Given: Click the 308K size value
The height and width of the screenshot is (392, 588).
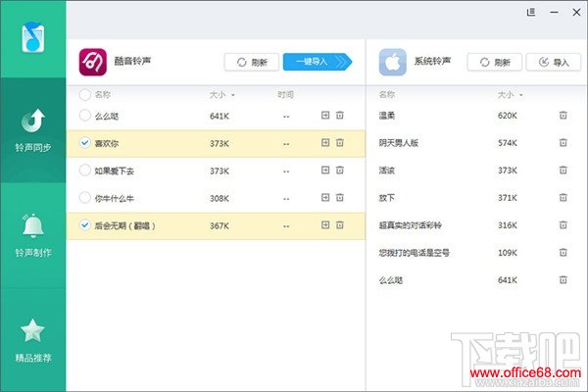Looking at the screenshot, I should tap(220, 198).
